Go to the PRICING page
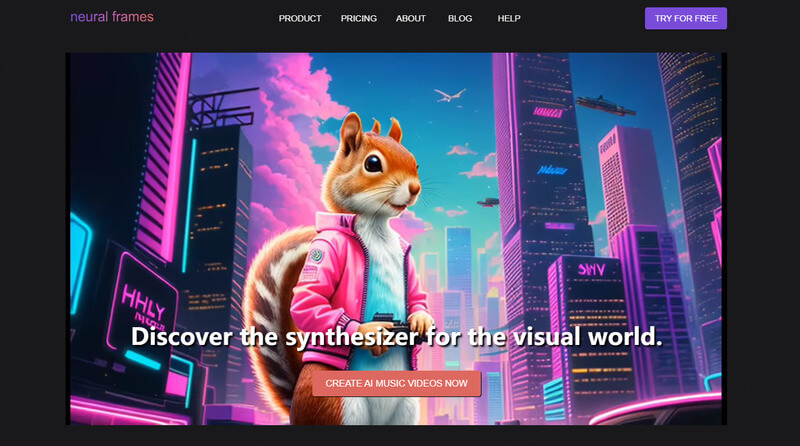 [358, 19]
